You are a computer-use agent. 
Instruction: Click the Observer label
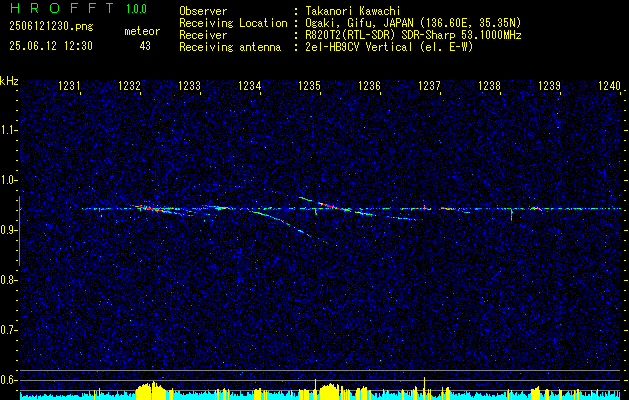(x=203, y=11)
